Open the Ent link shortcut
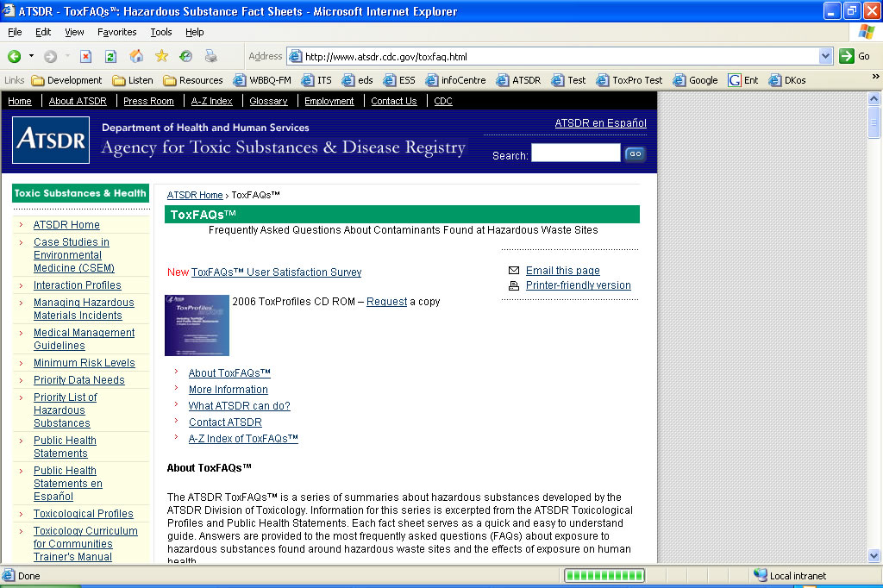883x588 pixels. pos(743,80)
